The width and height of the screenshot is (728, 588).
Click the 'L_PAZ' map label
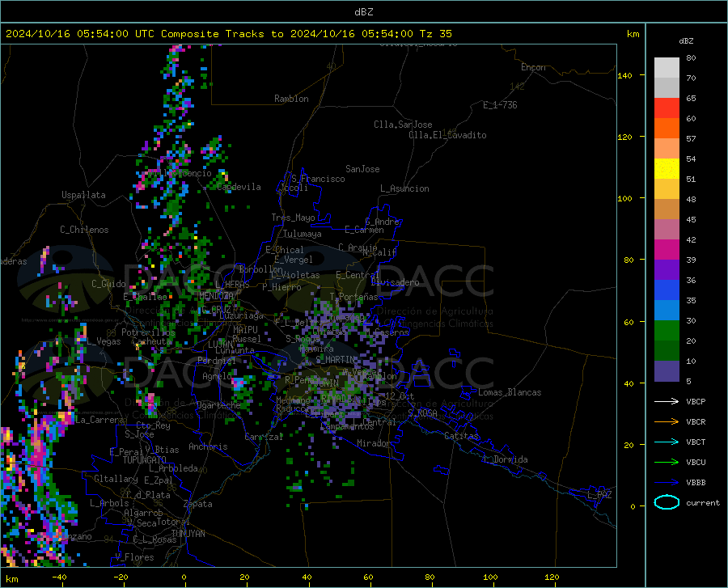(599, 495)
